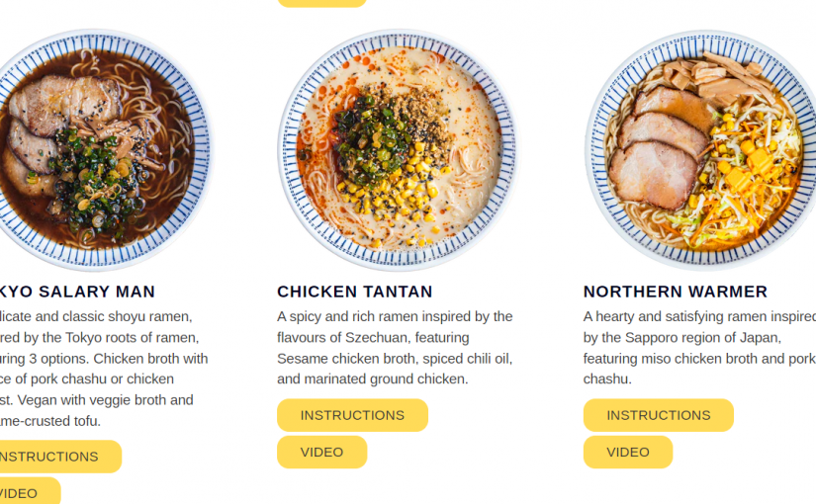This screenshot has width=816, height=504.
Task: Click the Chicken Tantan ramen bowl image
Action: [x=399, y=150]
